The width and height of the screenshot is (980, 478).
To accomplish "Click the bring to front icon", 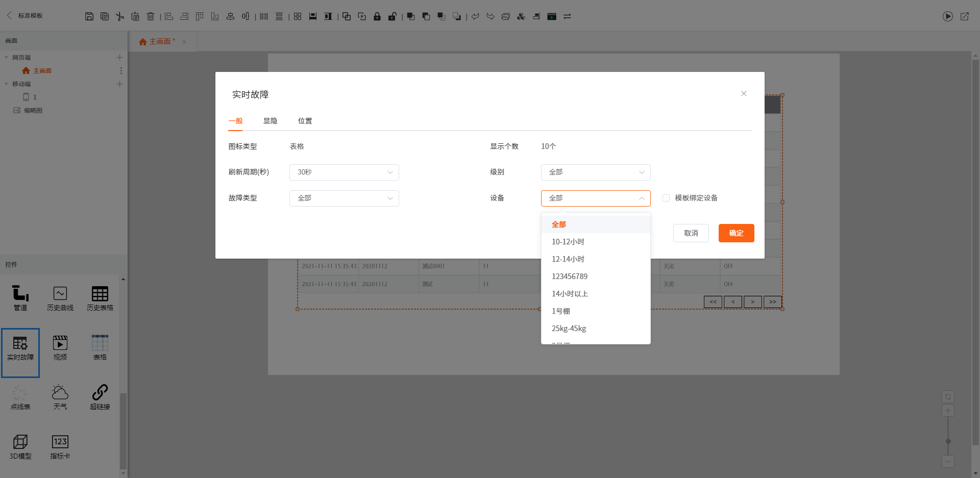I will click(411, 16).
